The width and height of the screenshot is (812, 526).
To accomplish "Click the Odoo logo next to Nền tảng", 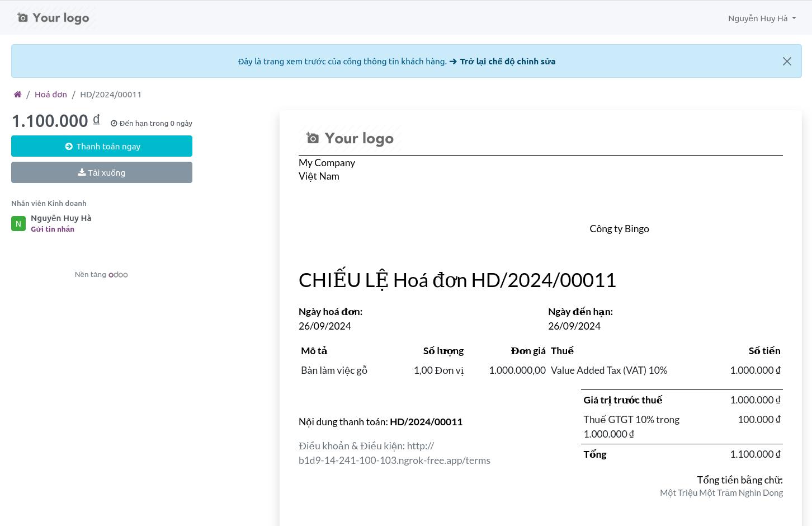I will click(x=118, y=275).
